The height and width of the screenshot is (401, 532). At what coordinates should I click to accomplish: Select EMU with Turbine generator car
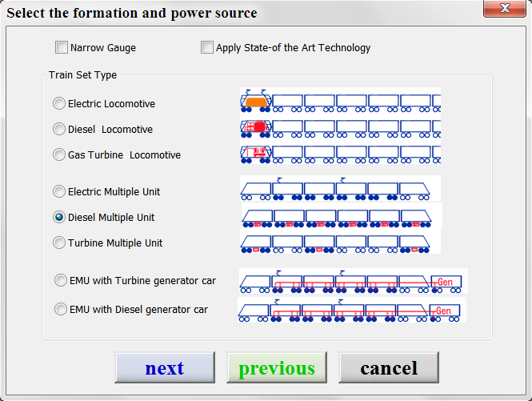[61, 280]
